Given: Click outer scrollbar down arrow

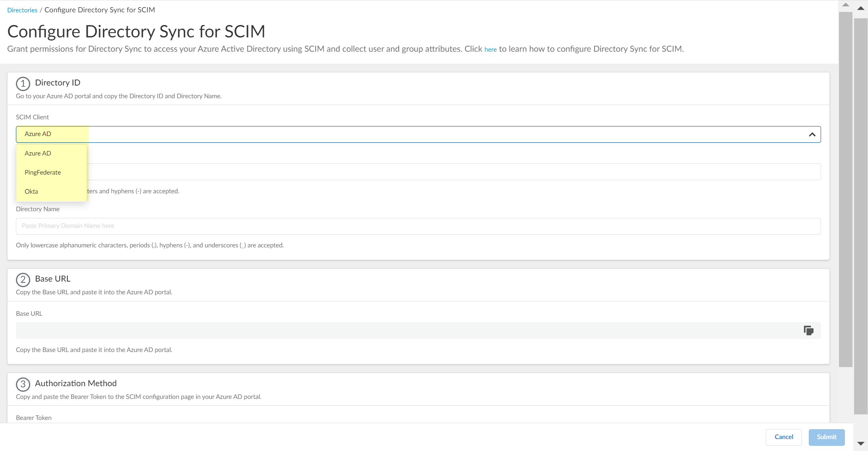Looking at the screenshot, I should (860, 443).
